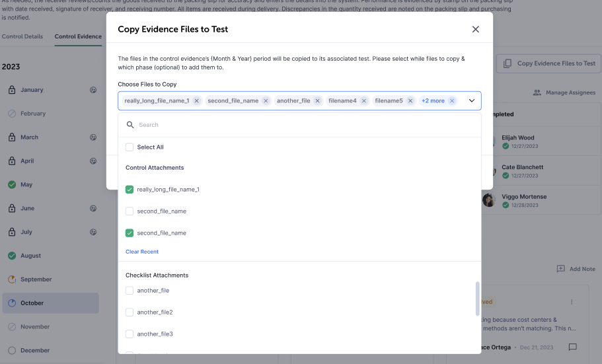
Task: Check the Select All checkbox
Action: 130,147
